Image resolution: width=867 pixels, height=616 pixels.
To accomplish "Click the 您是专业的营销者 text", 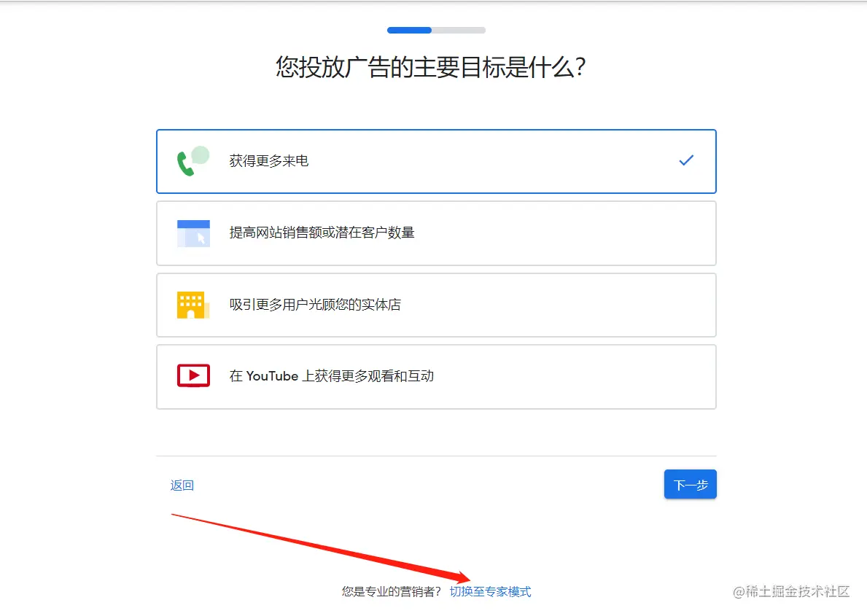I will [392, 592].
